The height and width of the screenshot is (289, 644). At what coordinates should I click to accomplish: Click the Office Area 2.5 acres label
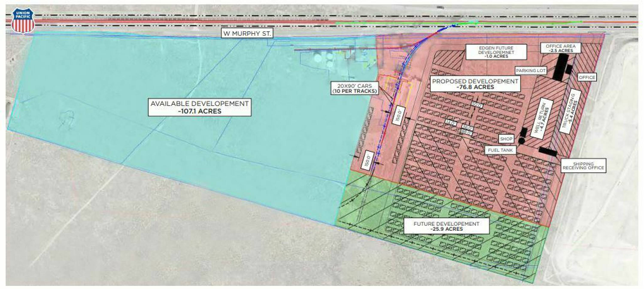(x=560, y=48)
